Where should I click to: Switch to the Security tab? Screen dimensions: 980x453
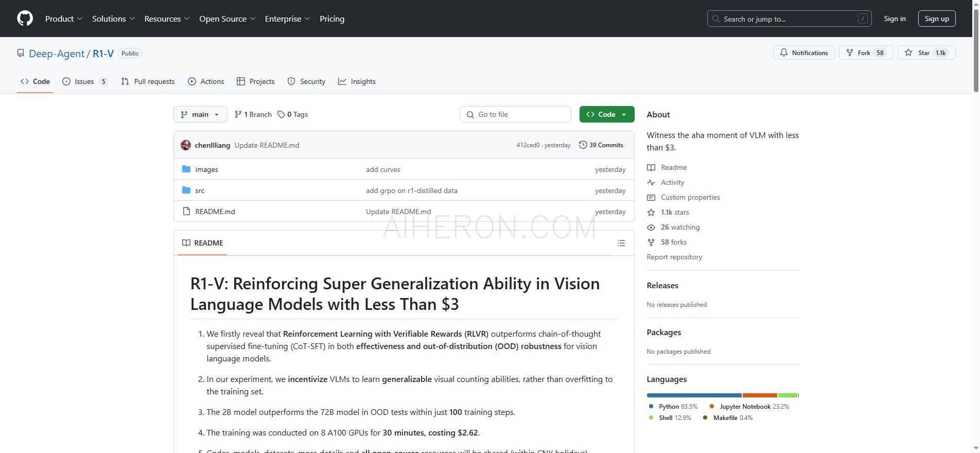tap(306, 81)
